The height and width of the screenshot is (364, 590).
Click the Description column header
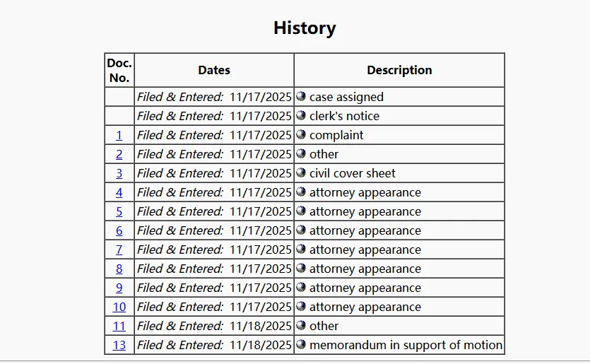point(399,70)
